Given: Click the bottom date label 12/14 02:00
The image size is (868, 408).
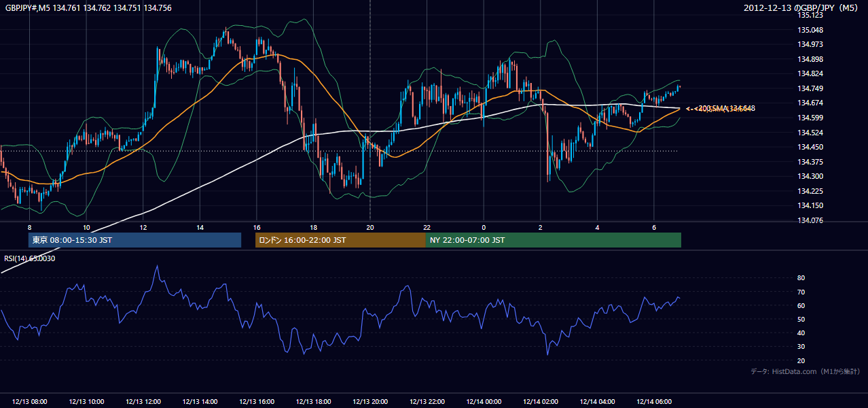Looking at the screenshot, I should click(540, 402).
